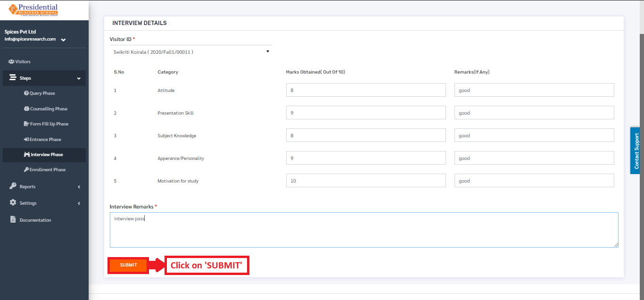Open the Contact Support side tab

[635, 150]
